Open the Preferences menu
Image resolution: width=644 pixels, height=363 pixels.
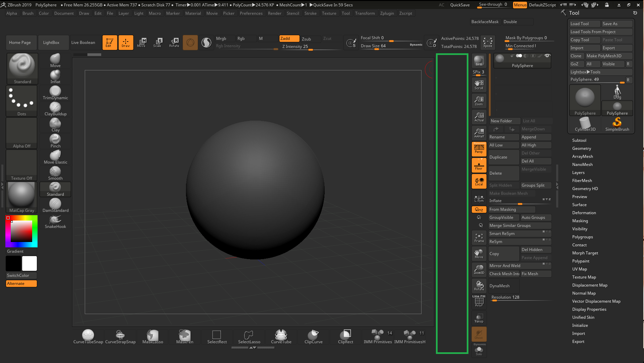251,13
